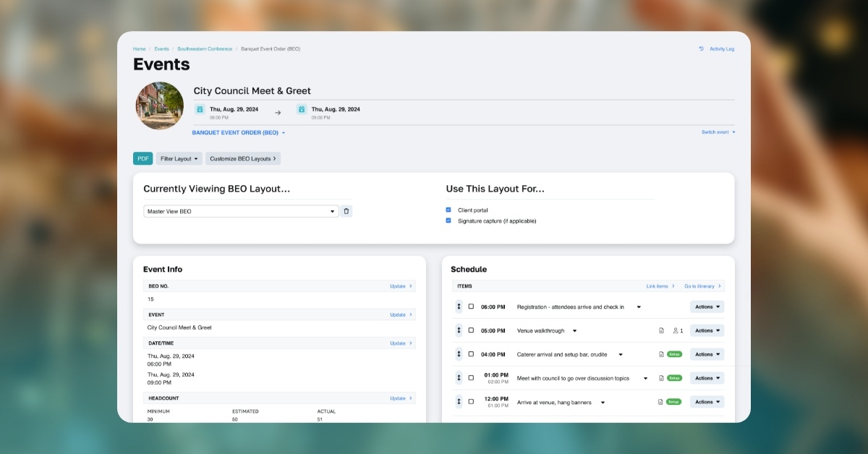The image size is (868, 454).
Task: Open notes document icon on Caterer arrival row
Action: [661, 354]
